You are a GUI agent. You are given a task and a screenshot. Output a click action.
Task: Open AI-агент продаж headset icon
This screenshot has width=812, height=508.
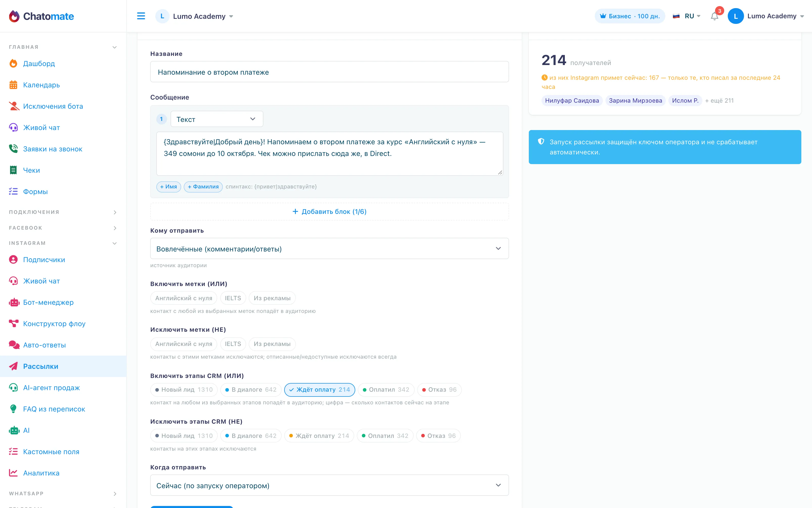13,388
